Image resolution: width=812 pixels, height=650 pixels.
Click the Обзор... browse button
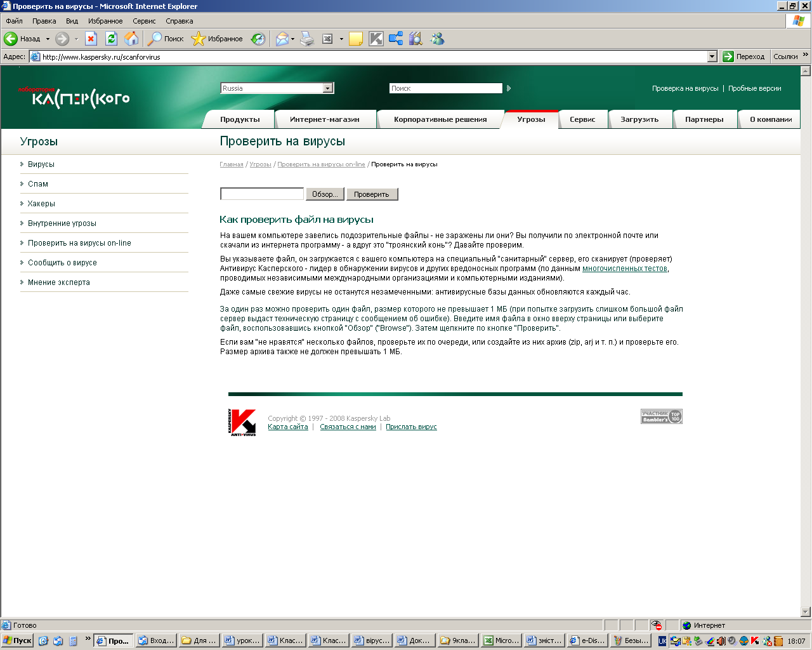click(325, 194)
